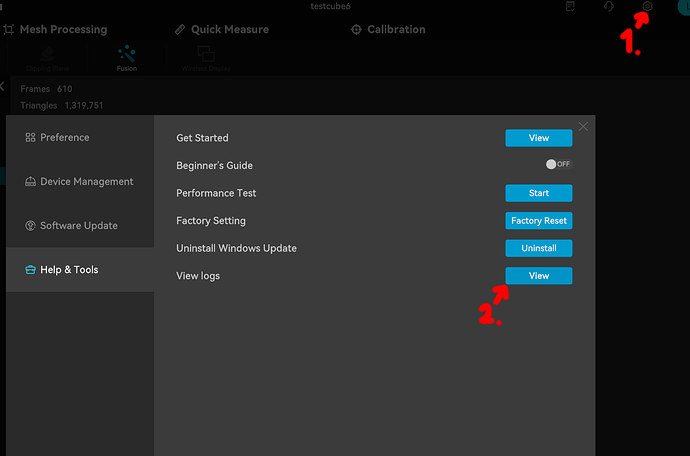
Task: Click Uninstall for Windows Update
Action: coord(539,248)
